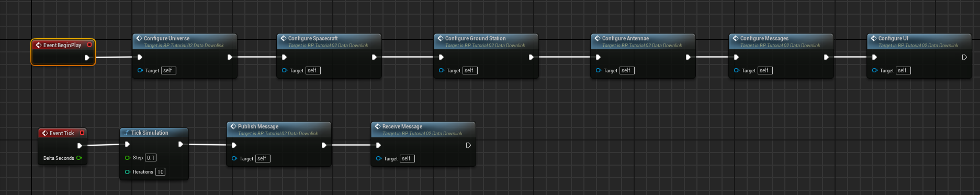This screenshot has width=980, height=195.
Task: Click the Tick Simulation Step input pin
Action: pos(128,158)
